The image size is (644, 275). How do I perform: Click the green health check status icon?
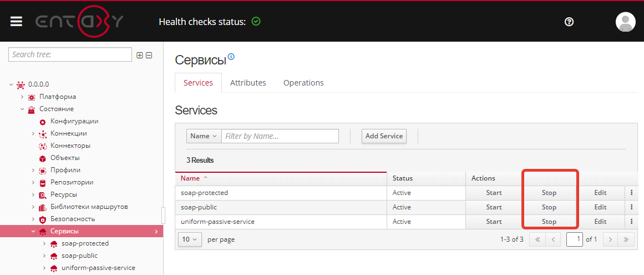(x=256, y=22)
